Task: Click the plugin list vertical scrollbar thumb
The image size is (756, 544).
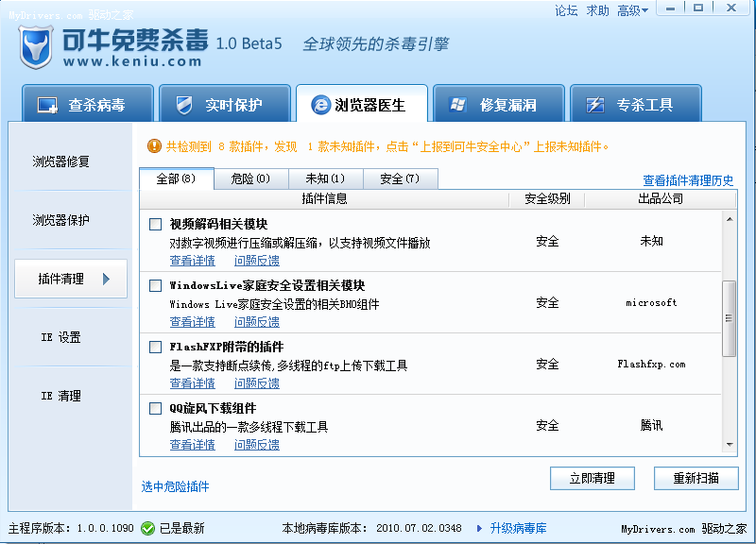Action: [x=729, y=317]
